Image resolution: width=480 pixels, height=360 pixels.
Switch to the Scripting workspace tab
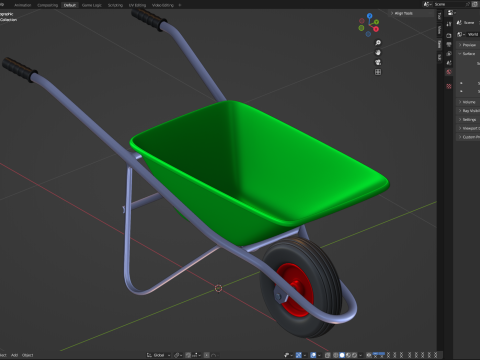pos(115,5)
